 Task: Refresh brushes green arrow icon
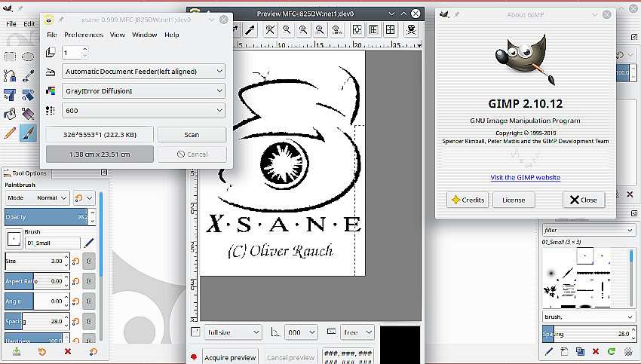(612, 351)
